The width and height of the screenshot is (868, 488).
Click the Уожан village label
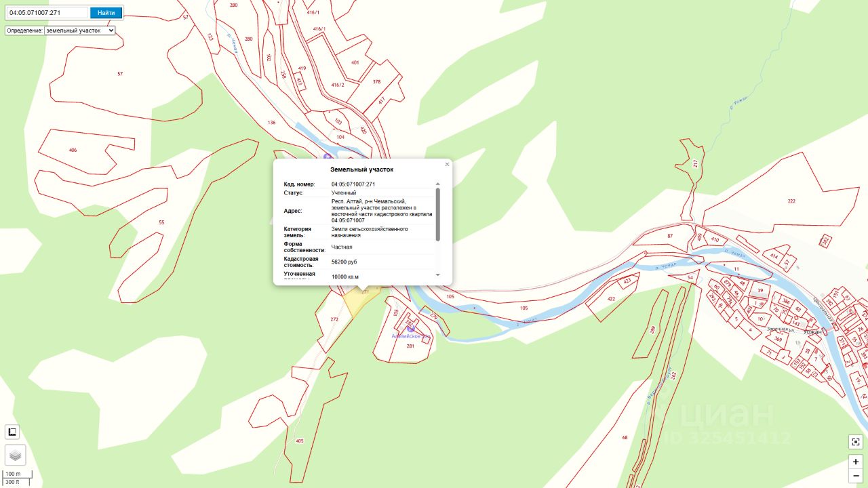[811, 332]
